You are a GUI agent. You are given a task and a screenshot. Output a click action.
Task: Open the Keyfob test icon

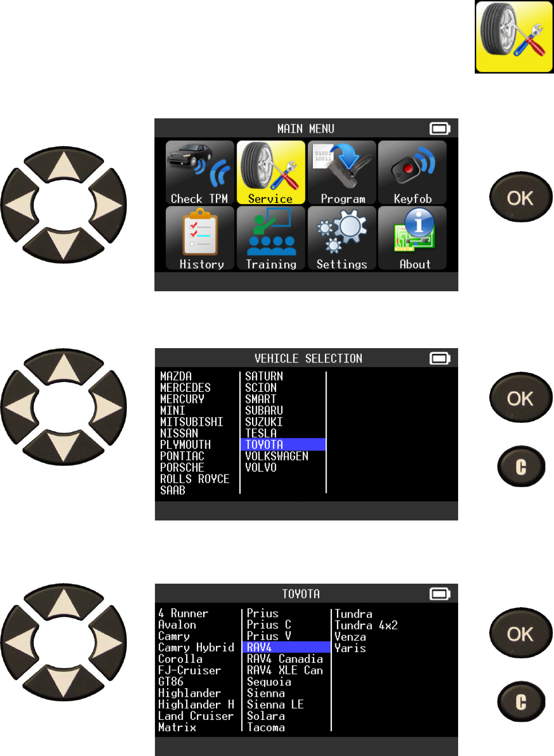[x=412, y=173]
